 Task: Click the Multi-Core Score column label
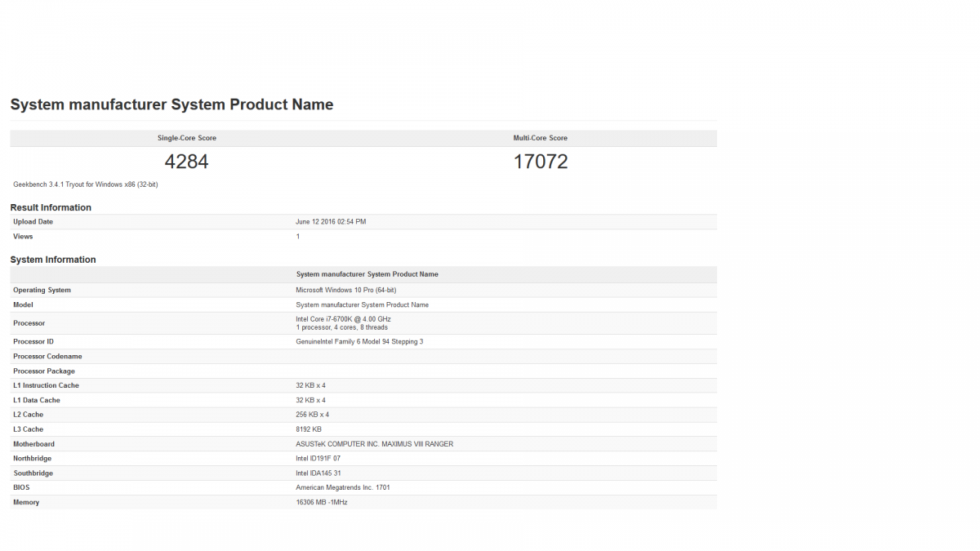point(541,138)
